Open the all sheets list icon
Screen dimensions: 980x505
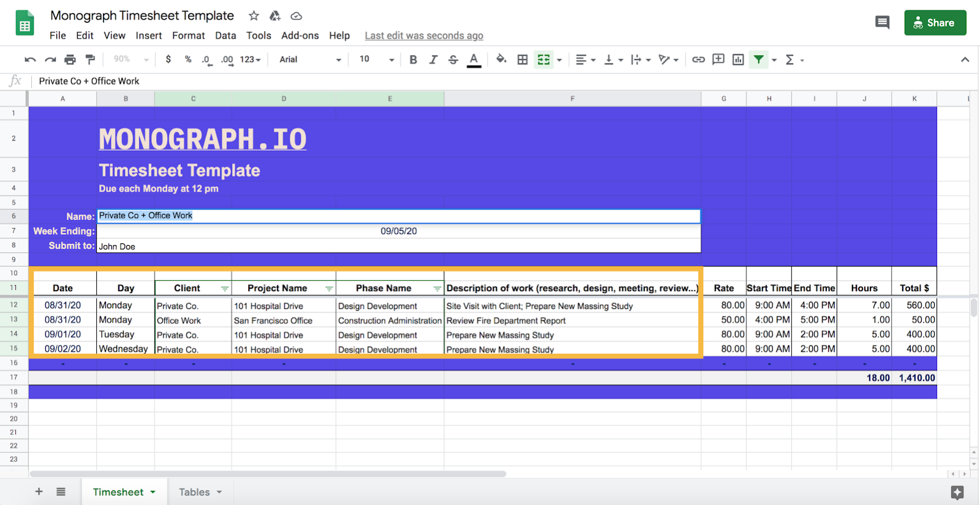(61, 492)
